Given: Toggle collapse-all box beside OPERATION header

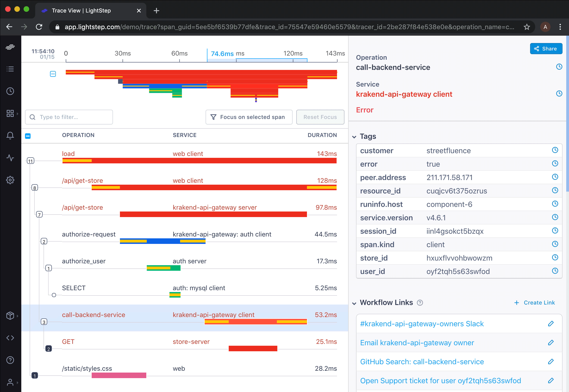Looking at the screenshot, I should (28, 136).
